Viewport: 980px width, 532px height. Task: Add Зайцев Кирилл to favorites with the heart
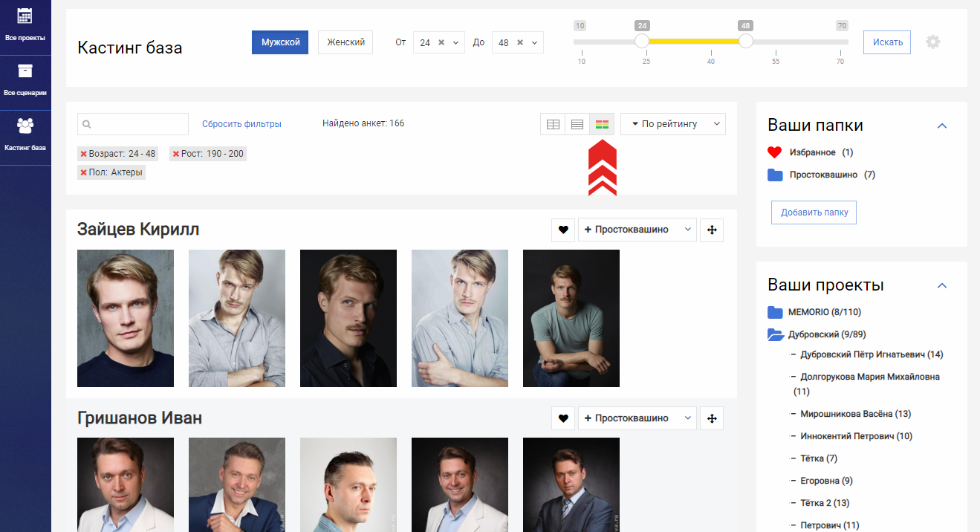tap(563, 230)
